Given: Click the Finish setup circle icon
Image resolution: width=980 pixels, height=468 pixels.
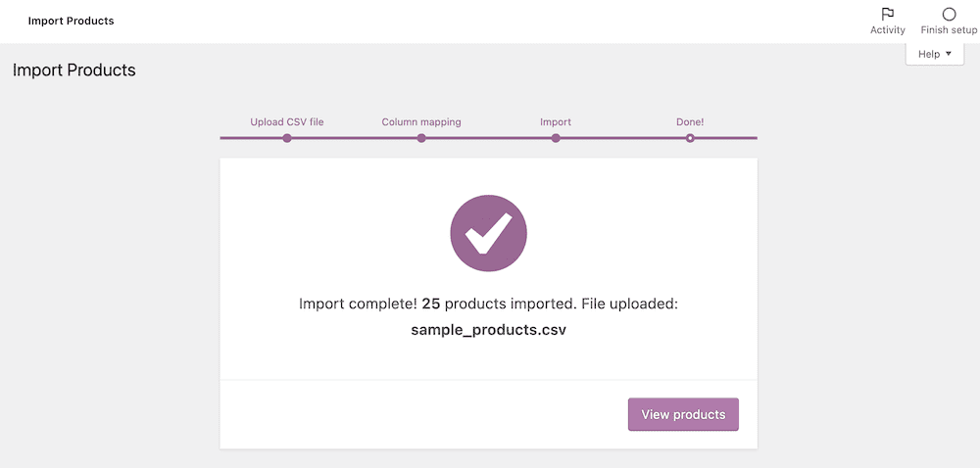Looking at the screenshot, I should click(949, 14).
